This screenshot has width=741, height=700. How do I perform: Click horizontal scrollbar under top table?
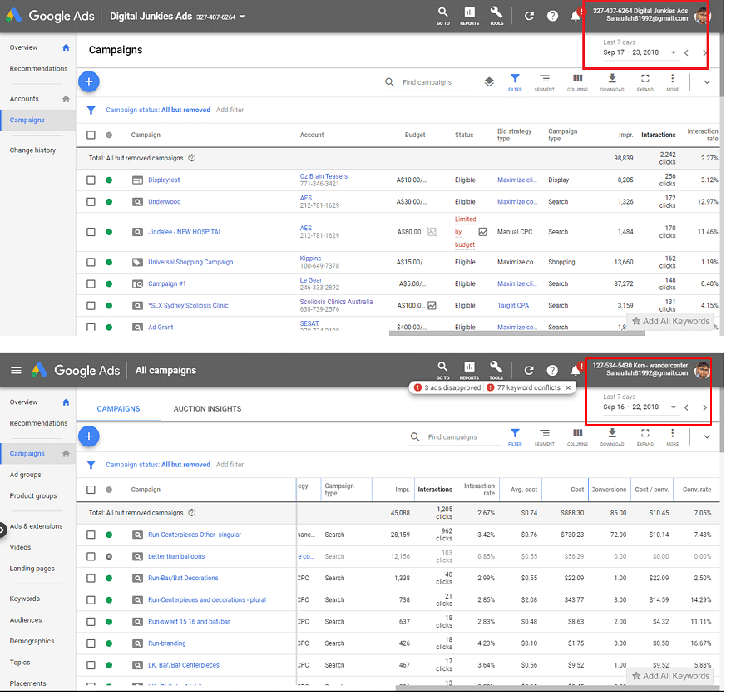tap(516, 333)
